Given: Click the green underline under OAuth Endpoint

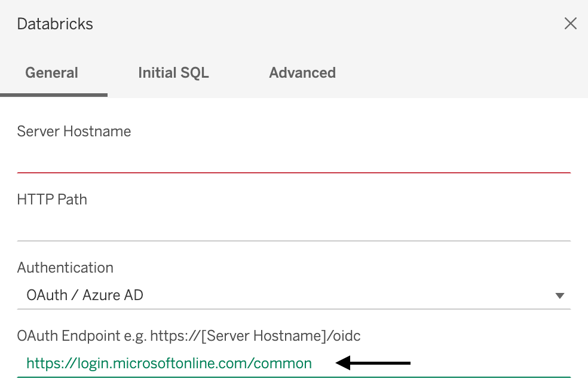Looking at the screenshot, I should click(293, 377).
